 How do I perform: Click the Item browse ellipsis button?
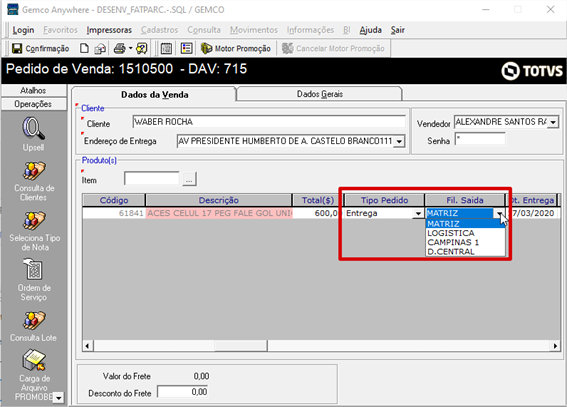coord(189,179)
